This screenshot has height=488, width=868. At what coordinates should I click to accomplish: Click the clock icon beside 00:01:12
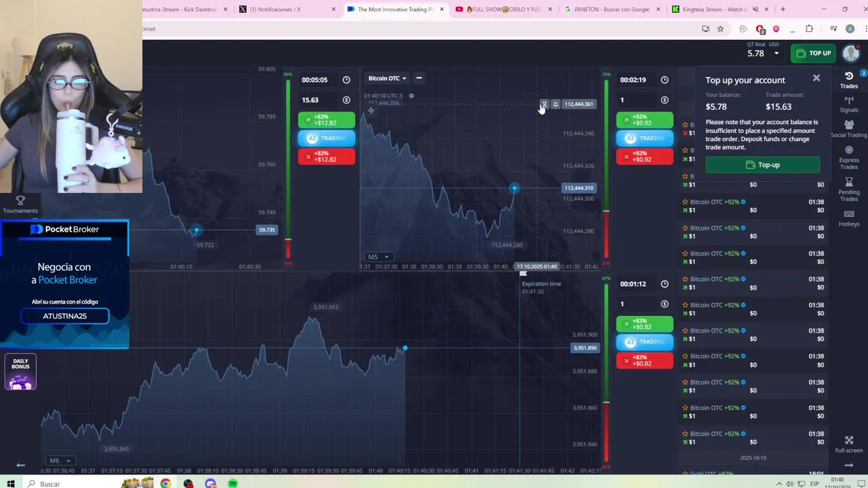(665, 284)
